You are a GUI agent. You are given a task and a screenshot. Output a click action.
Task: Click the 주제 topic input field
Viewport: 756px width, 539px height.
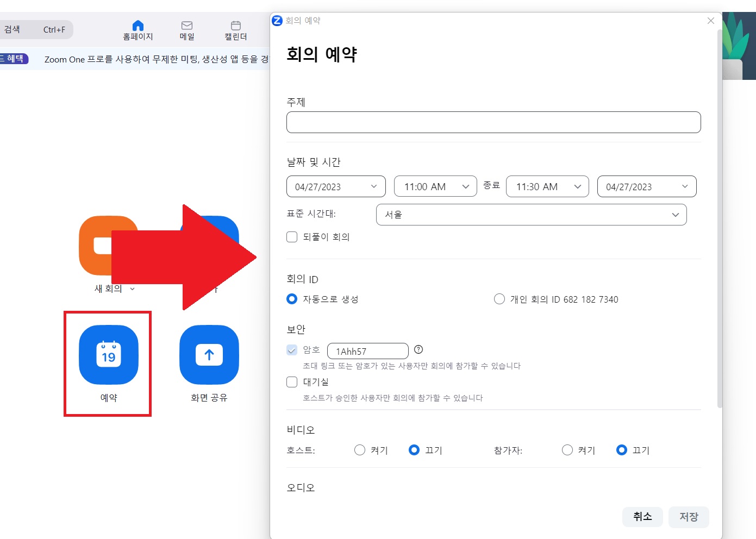[x=493, y=122]
